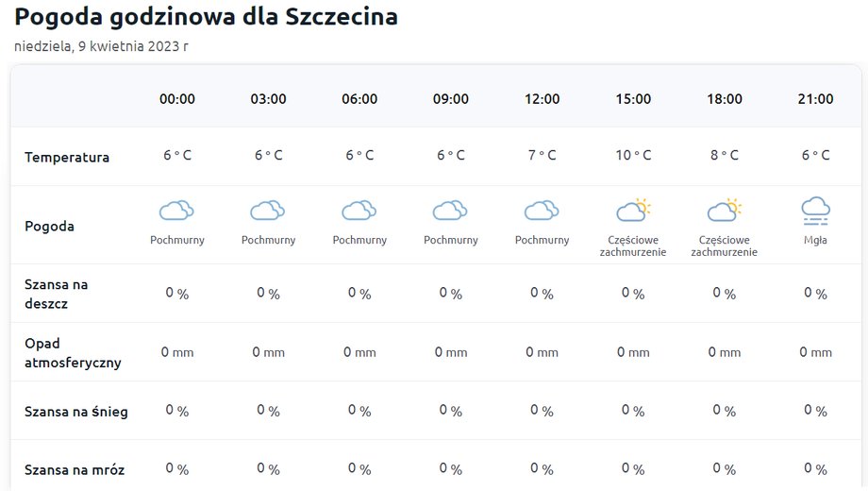Click the Temperatura row label
868x491 pixels.
coord(67,158)
